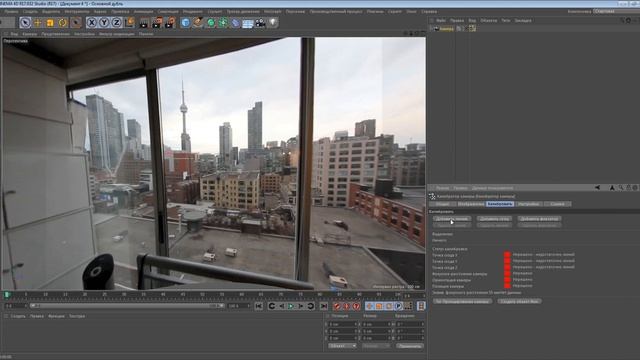640x360 pixels.
Task: Click the green timeline playhead marker
Action: click(7, 295)
